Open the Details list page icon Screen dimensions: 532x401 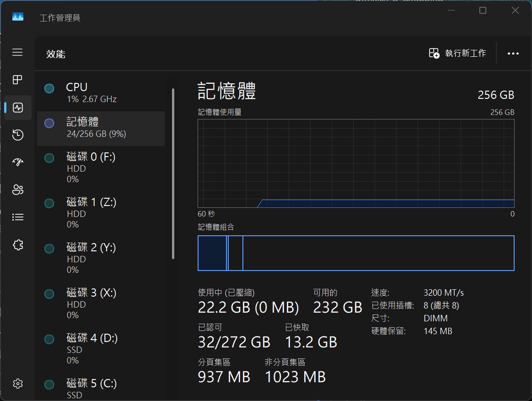pyautogui.click(x=18, y=217)
